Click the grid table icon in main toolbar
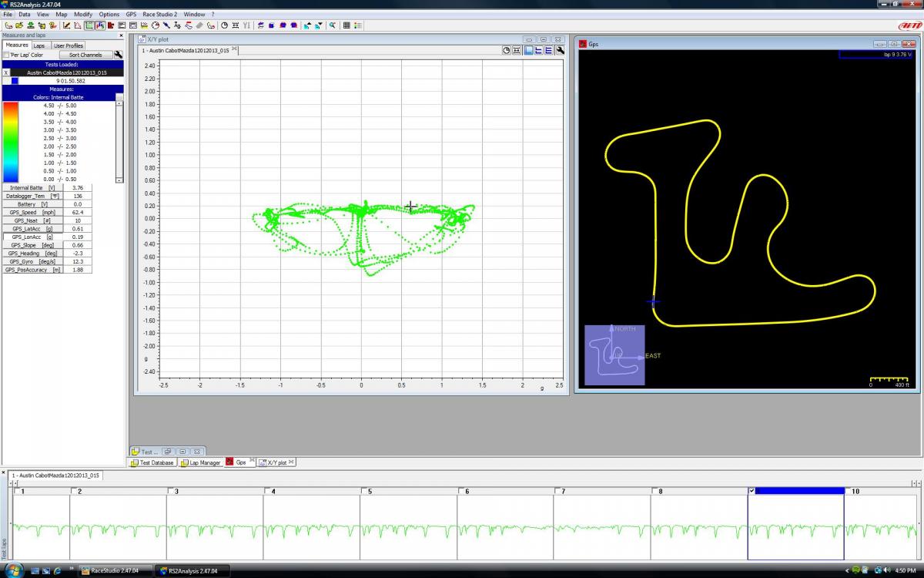This screenshot has width=924, height=578. pos(346,25)
